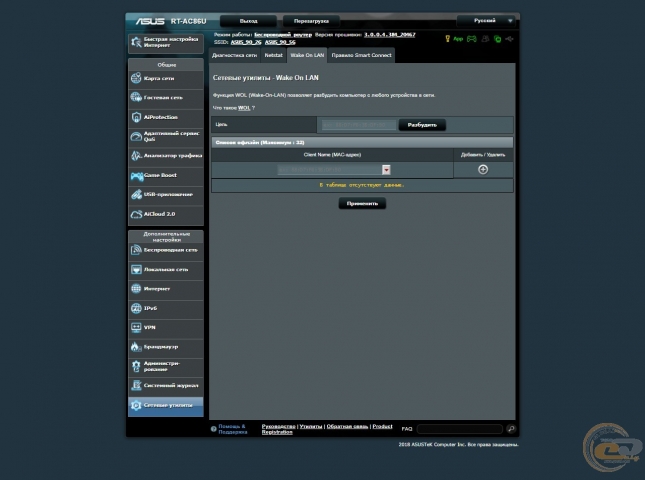Image resolution: width=645 pixels, height=480 pixels.
Task: Click the Выход logout button
Action: click(248, 21)
